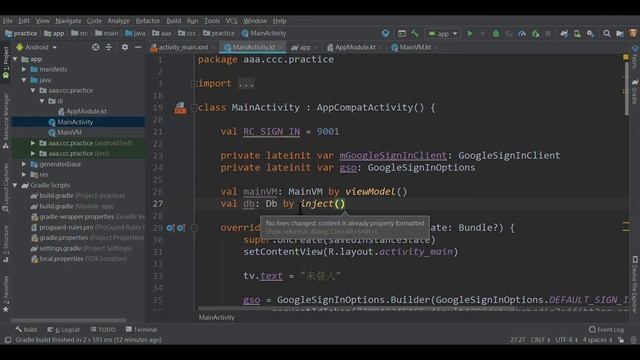Click the green Run app button
The image size is (640, 360).
click(470, 33)
